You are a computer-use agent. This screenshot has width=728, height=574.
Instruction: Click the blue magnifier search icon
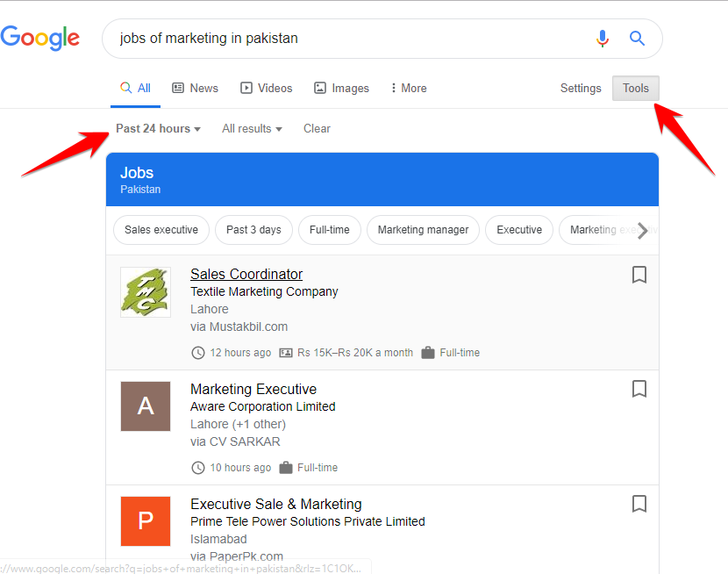tap(638, 39)
